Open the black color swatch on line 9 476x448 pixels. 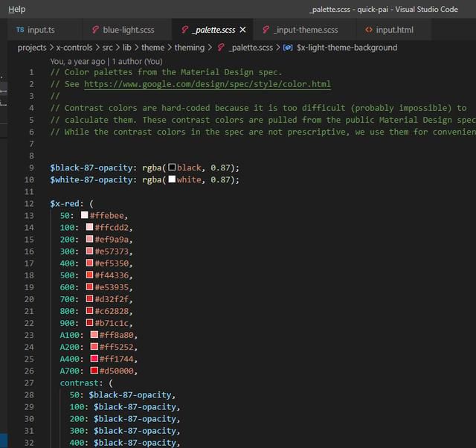point(172,167)
